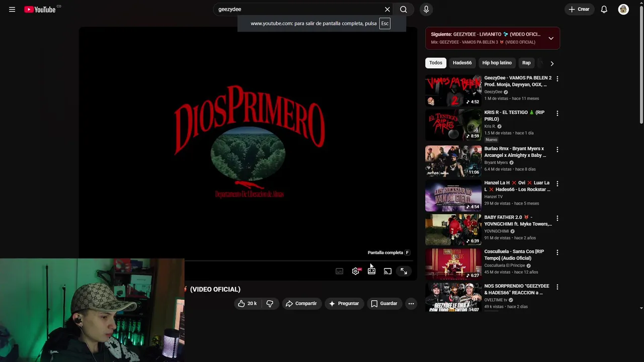Open VAMOS PA BELEN 2 thumbnail
The image size is (644, 362).
point(453,90)
